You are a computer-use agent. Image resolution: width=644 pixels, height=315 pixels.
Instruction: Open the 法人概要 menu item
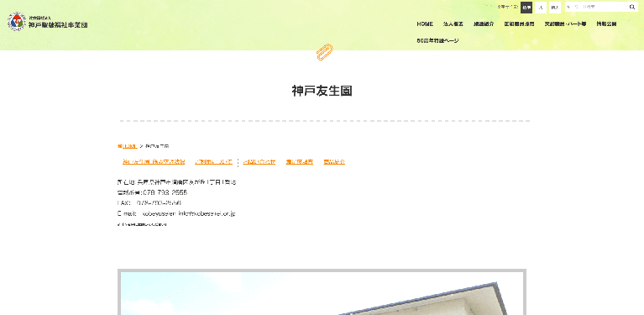[453, 24]
